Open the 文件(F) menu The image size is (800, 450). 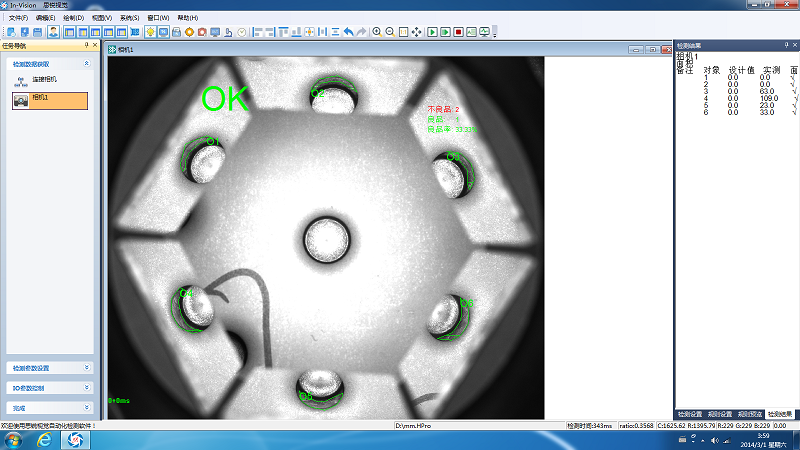(18, 18)
